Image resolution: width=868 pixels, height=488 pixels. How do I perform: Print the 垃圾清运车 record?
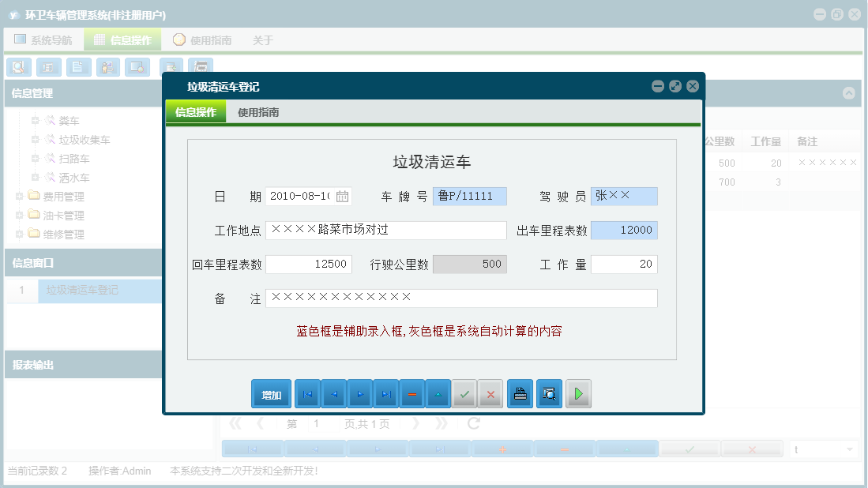[x=520, y=393]
